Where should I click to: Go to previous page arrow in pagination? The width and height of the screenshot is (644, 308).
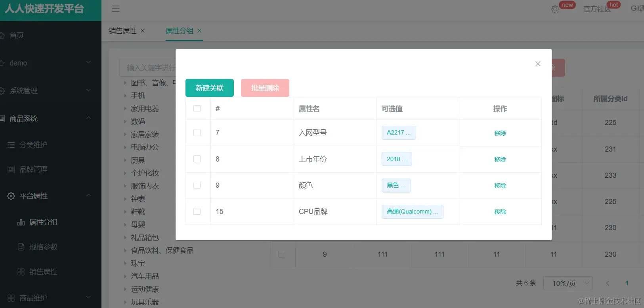(x=608, y=283)
